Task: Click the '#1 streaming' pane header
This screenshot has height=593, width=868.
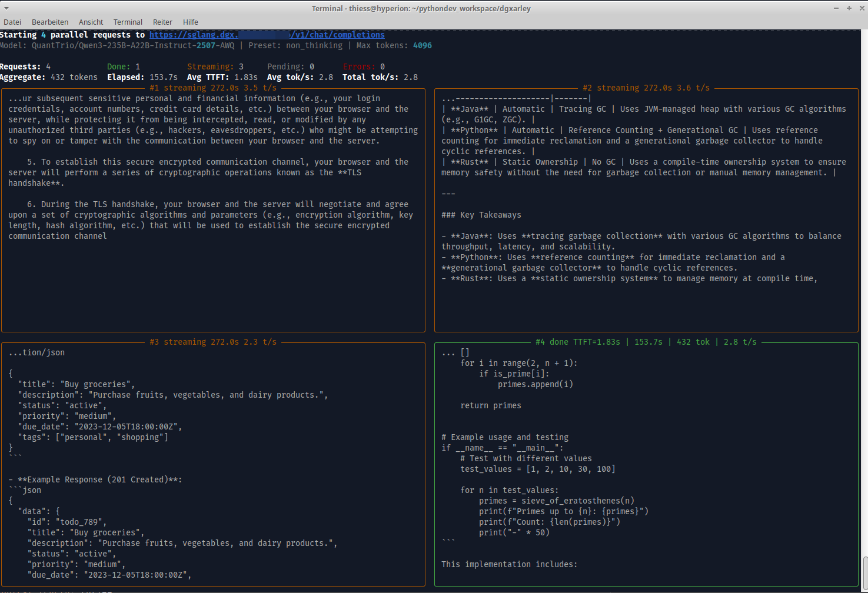Action: tap(213, 88)
